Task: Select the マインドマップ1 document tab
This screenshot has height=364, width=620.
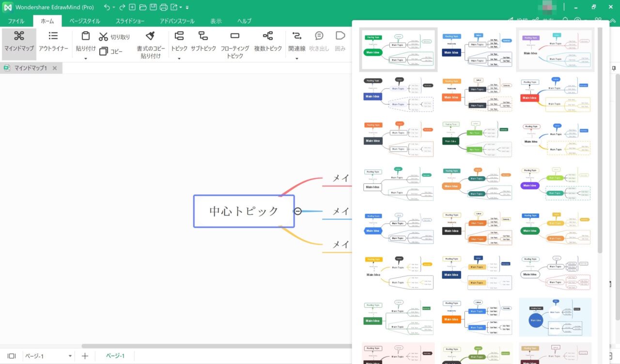Action: [31, 68]
